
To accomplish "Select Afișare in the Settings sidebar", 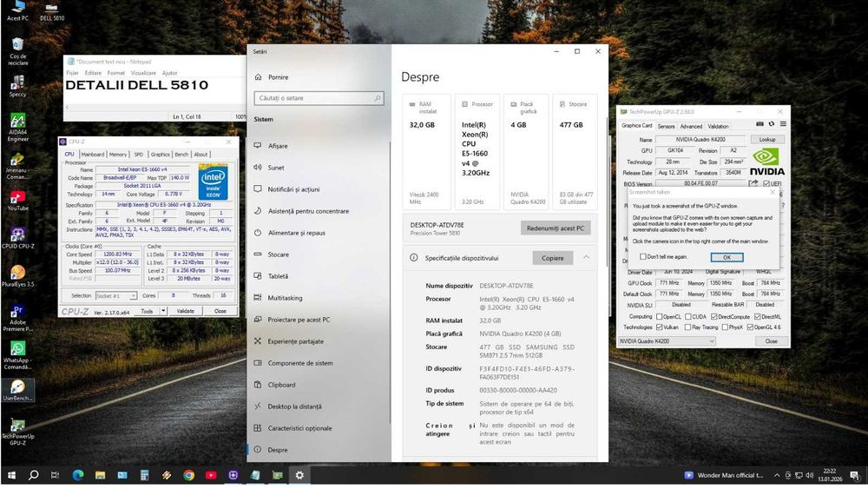I will coord(319,146).
